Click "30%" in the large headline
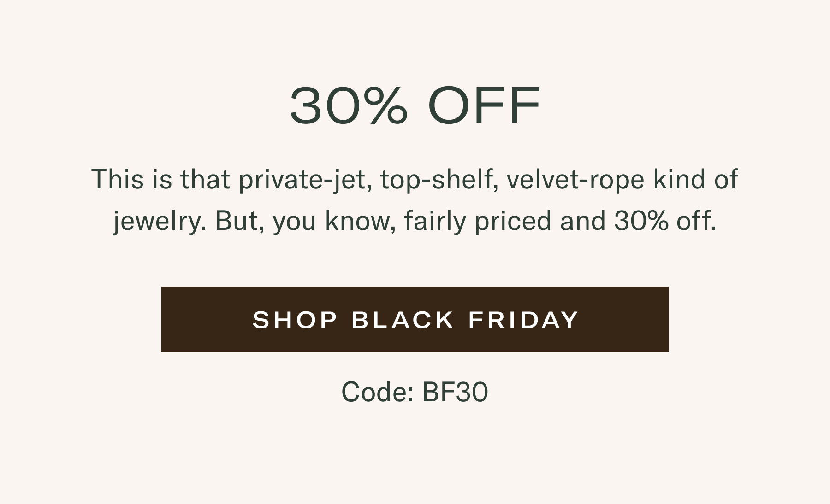 349,105
